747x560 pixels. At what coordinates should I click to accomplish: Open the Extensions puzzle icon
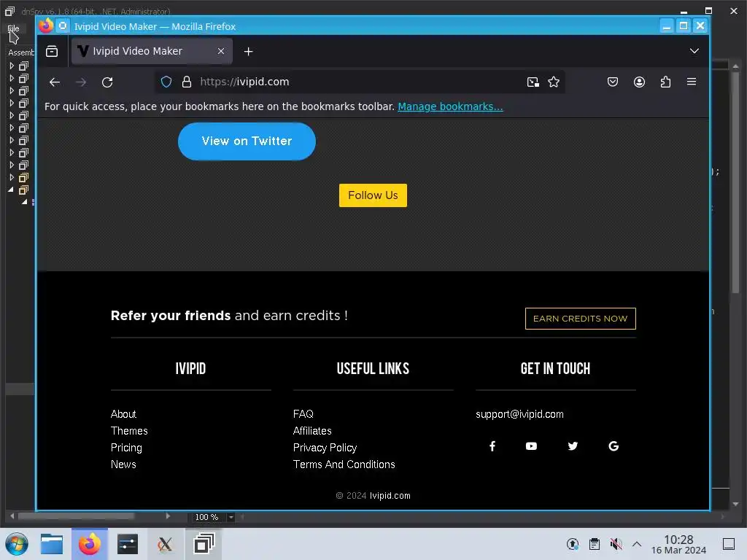point(665,82)
